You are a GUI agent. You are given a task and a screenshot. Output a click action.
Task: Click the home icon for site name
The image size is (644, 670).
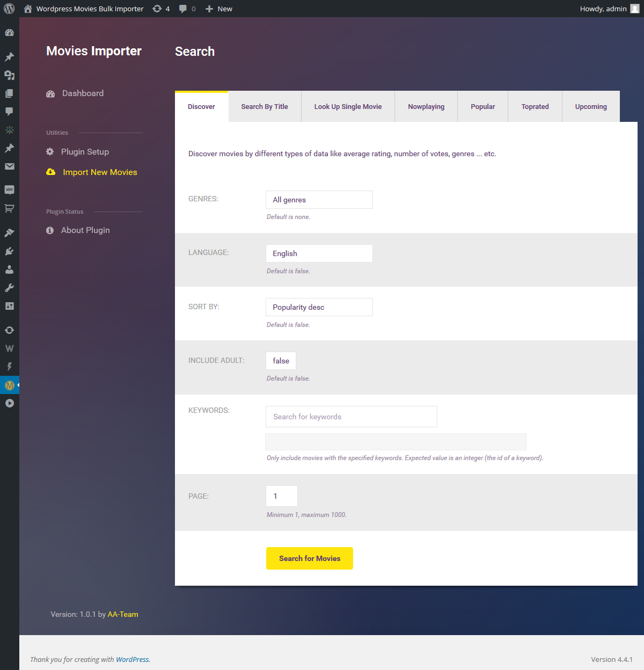(x=28, y=9)
